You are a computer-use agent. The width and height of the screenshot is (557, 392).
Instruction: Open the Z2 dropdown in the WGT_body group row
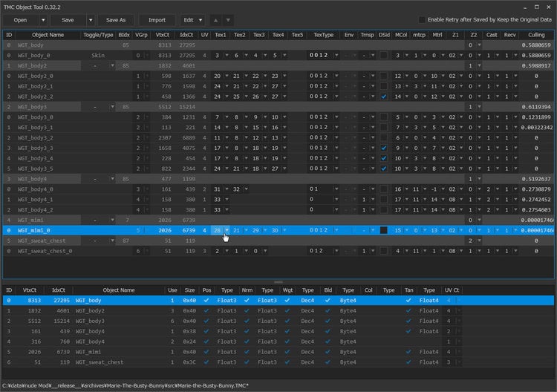[x=479, y=45]
